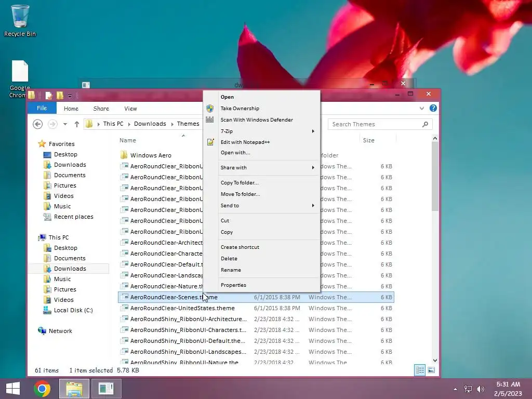Click the Network icon in navigation pane
The image size is (532, 399).
pyautogui.click(x=42, y=330)
